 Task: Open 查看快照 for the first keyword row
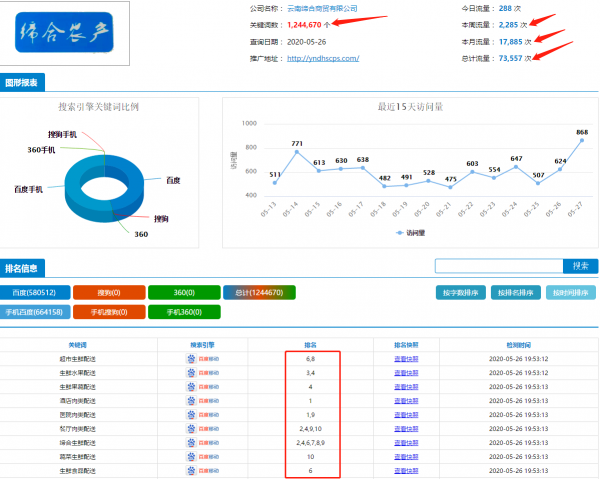(411, 358)
